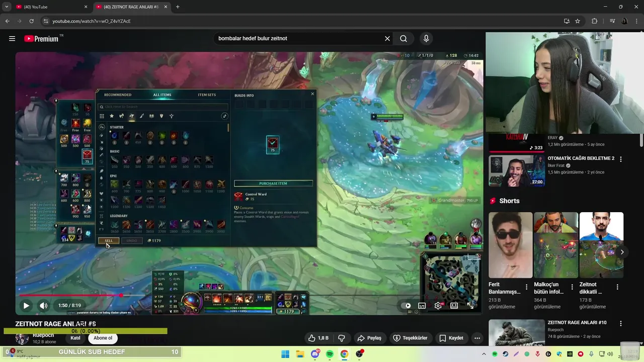Close the in-game shop window
Image resolution: width=644 pixels, height=362 pixels.
coord(312,94)
